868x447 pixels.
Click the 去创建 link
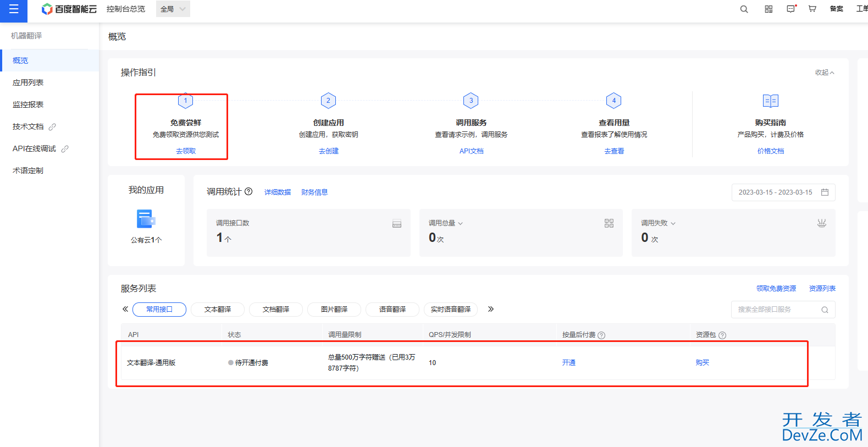pyautogui.click(x=329, y=151)
